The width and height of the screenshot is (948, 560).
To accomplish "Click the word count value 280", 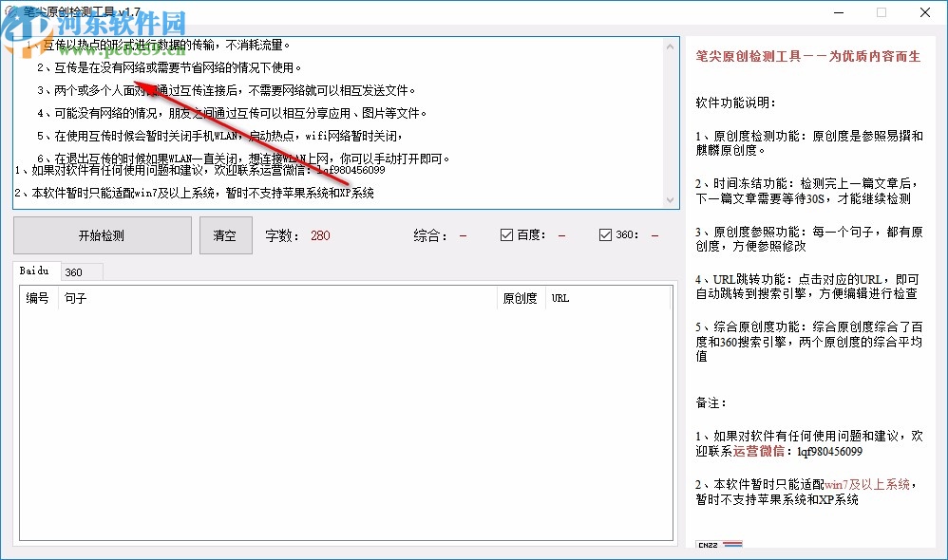I will (x=320, y=235).
